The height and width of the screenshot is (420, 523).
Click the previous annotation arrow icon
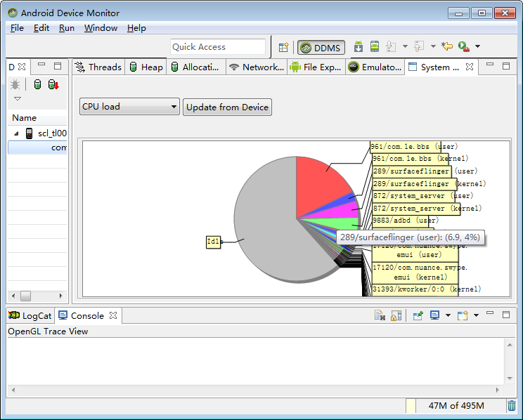click(419, 46)
